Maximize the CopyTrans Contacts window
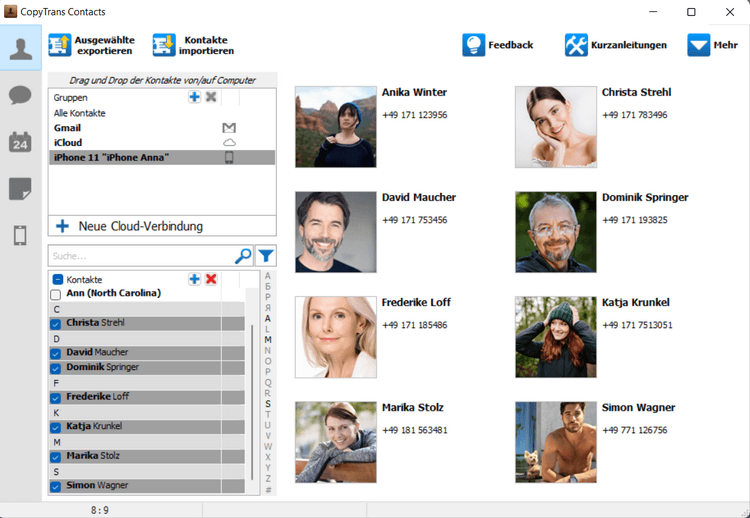The height and width of the screenshot is (518, 750). (691, 12)
